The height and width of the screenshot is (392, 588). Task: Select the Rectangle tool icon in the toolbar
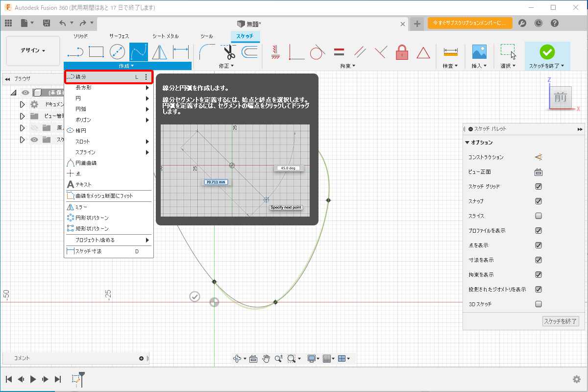tap(96, 51)
